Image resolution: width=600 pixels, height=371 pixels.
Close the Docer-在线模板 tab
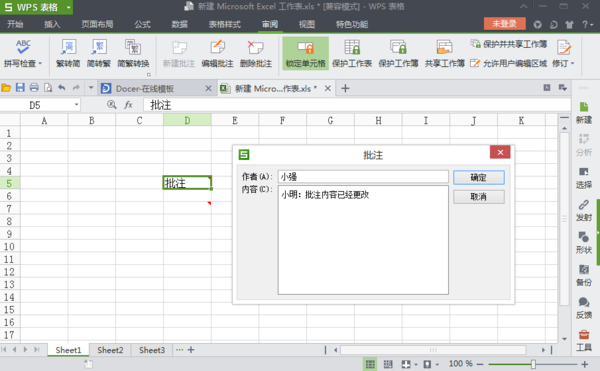pyautogui.click(x=208, y=88)
